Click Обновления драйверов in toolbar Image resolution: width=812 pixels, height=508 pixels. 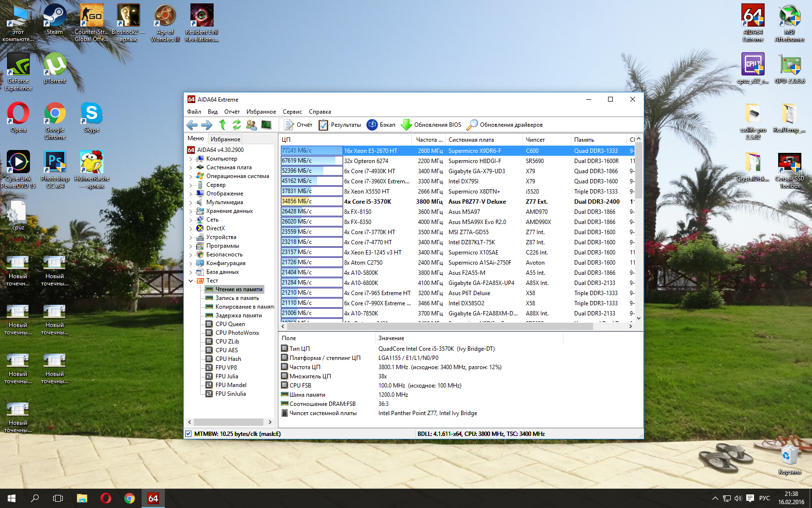(505, 125)
